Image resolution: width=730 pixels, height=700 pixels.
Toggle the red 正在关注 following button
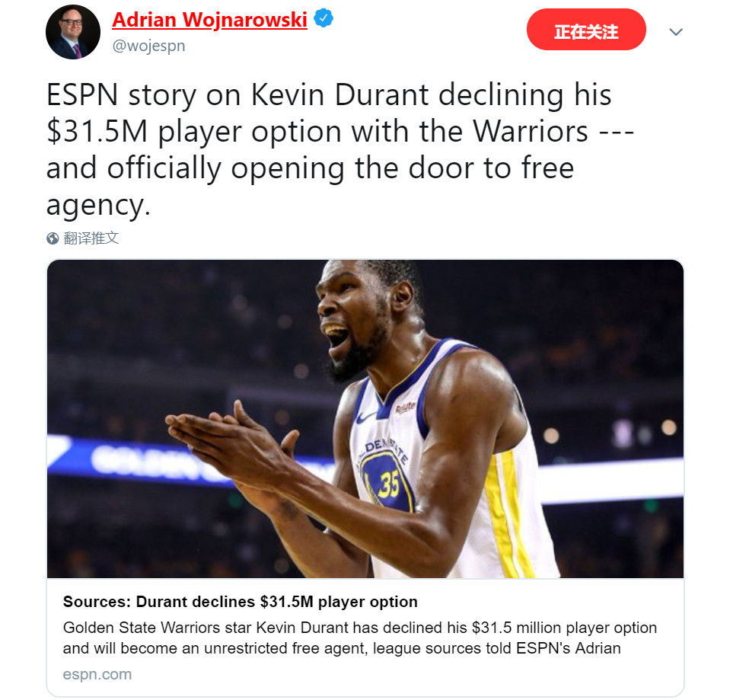586,30
